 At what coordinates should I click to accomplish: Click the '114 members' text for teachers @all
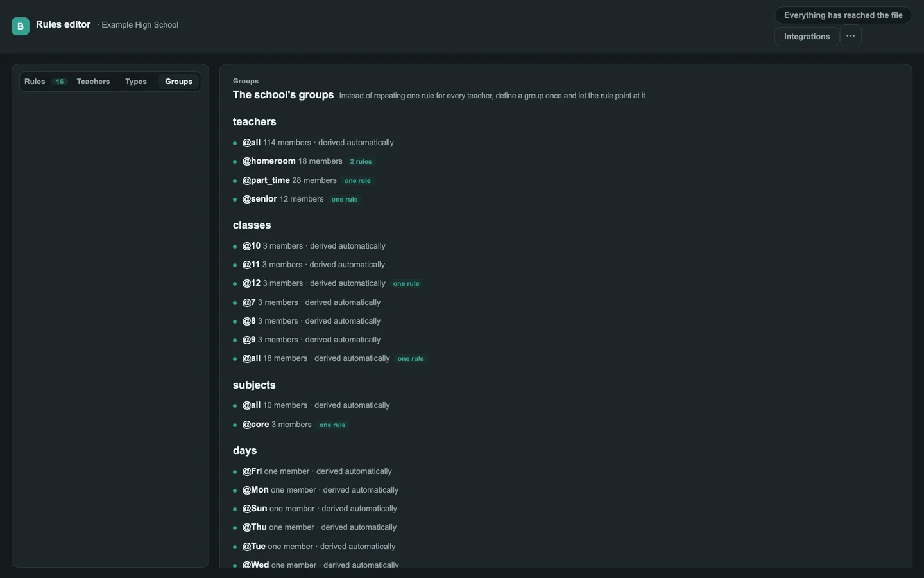(x=287, y=143)
